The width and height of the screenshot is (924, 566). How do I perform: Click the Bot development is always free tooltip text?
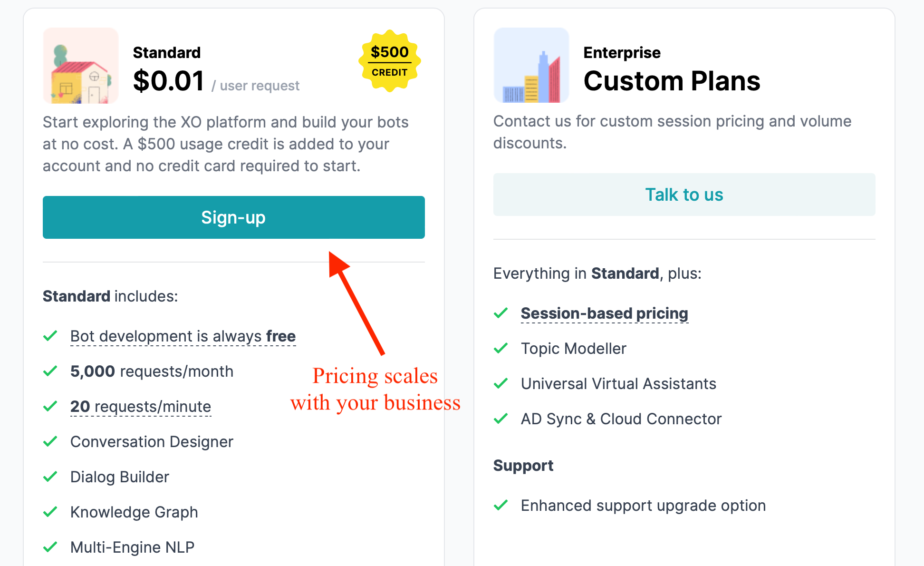(183, 336)
